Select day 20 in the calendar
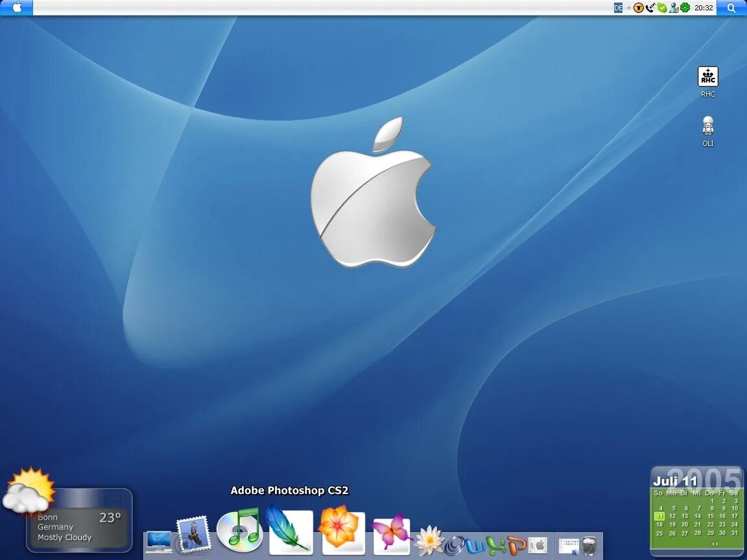The height and width of the screenshot is (560, 747). [x=685, y=524]
